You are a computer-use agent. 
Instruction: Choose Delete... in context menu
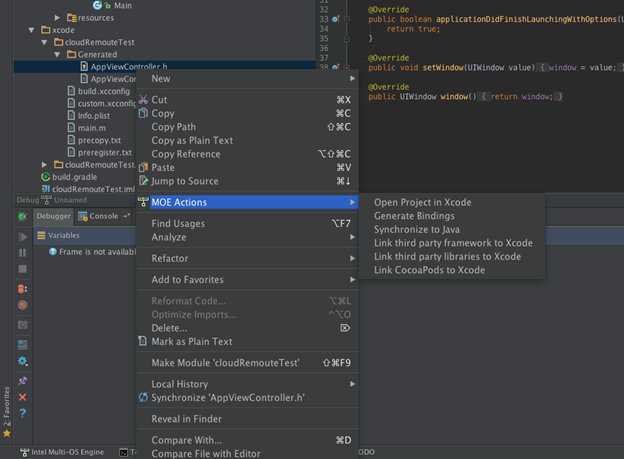tap(248, 328)
